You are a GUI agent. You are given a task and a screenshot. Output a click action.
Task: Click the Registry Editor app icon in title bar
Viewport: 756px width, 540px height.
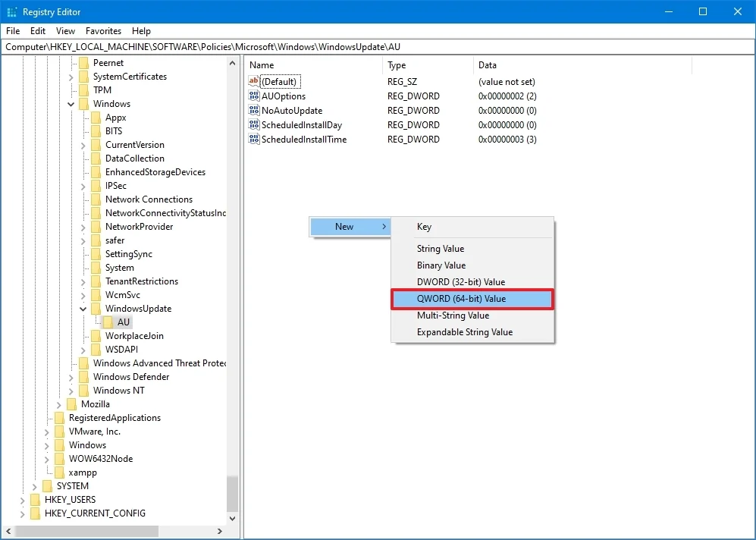pyautogui.click(x=11, y=12)
